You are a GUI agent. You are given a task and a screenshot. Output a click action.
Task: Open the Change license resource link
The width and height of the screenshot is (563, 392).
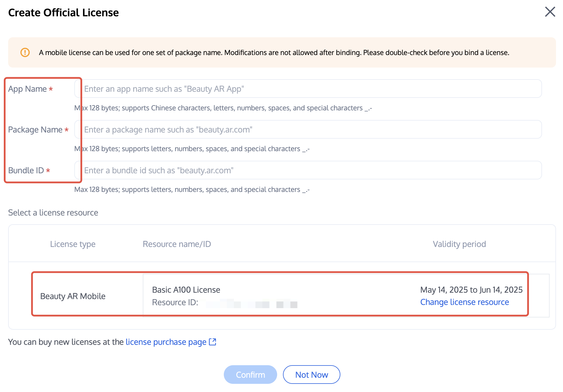click(x=464, y=302)
